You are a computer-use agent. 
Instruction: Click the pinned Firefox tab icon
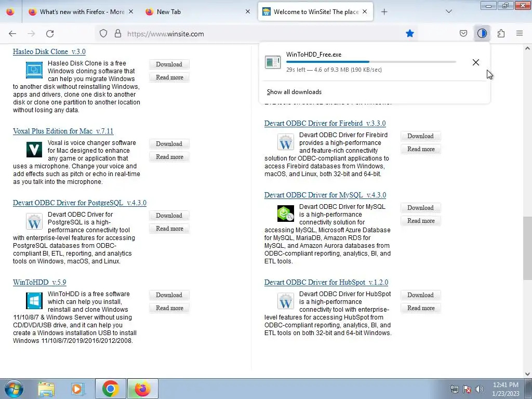coord(10,12)
